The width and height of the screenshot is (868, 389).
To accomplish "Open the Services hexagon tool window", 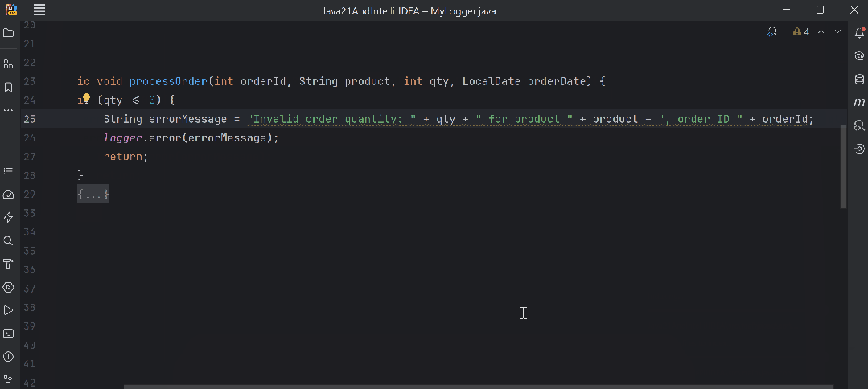I will pos(8,287).
